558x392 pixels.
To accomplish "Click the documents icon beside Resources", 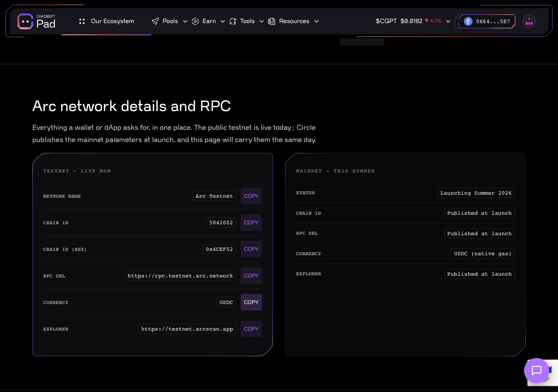I will click(272, 21).
